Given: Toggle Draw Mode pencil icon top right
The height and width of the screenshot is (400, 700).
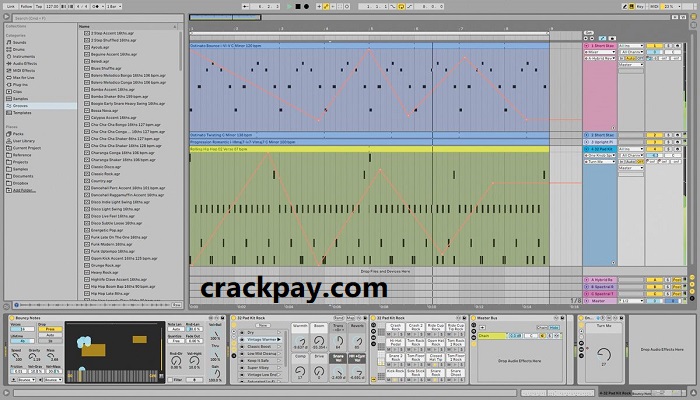Looking at the screenshot, I should pos(625,6).
